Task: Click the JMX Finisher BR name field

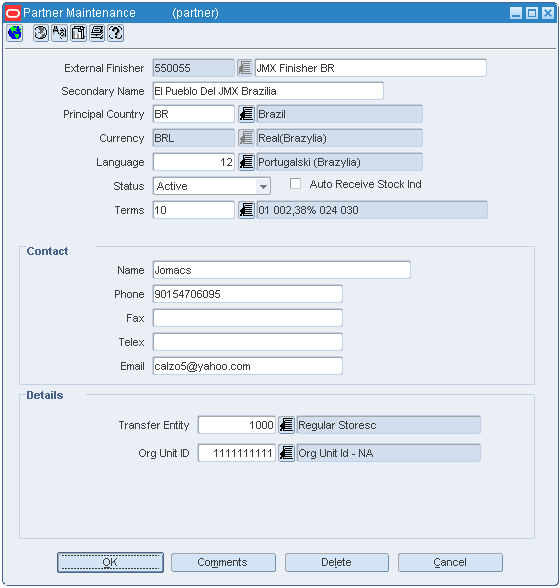Action: (371, 68)
